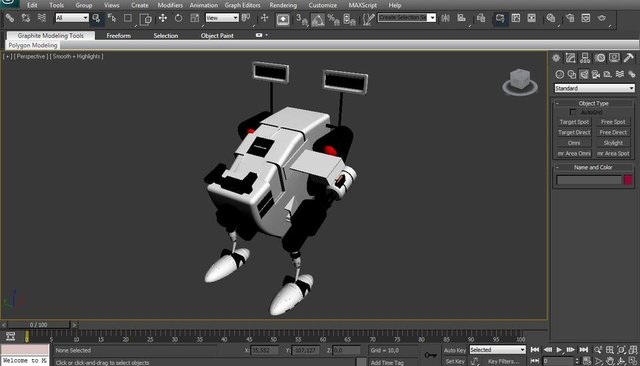The height and width of the screenshot is (366, 640).
Task: Select Helpers create category
Action: click(x=608, y=74)
